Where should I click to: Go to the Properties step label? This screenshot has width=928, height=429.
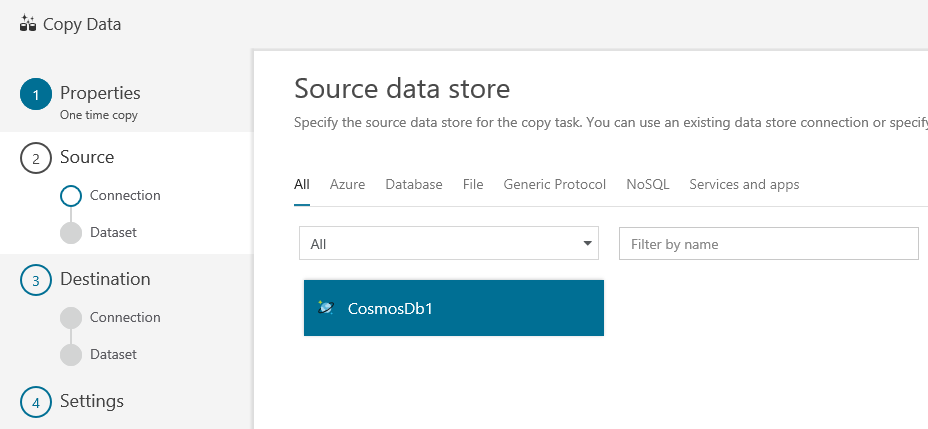coord(100,93)
